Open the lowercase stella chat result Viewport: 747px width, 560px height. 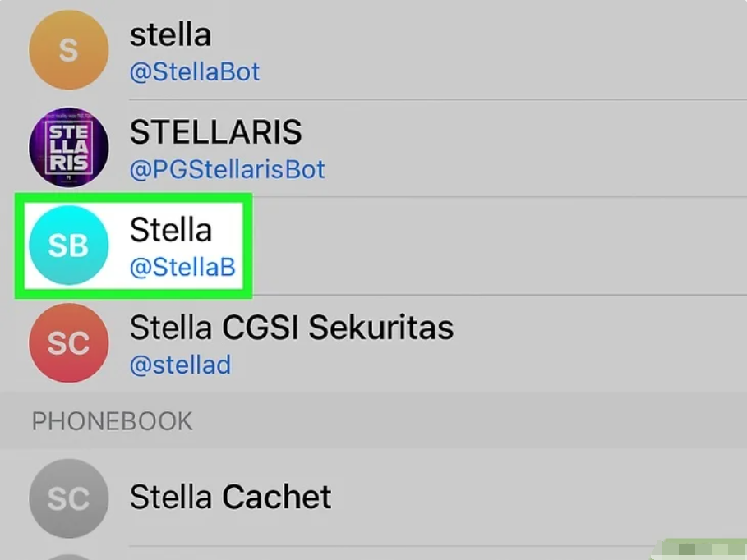[170, 34]
